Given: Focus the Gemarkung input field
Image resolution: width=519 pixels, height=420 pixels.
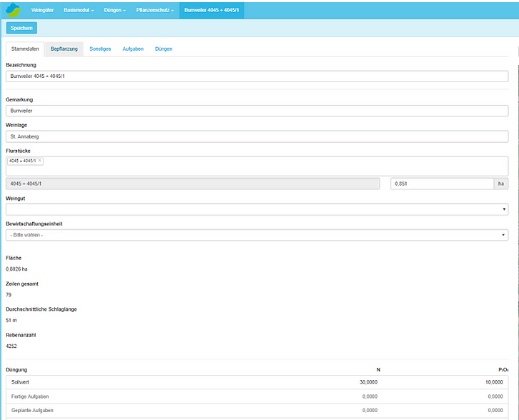Looking at the screenshot, I should [257, 111].
